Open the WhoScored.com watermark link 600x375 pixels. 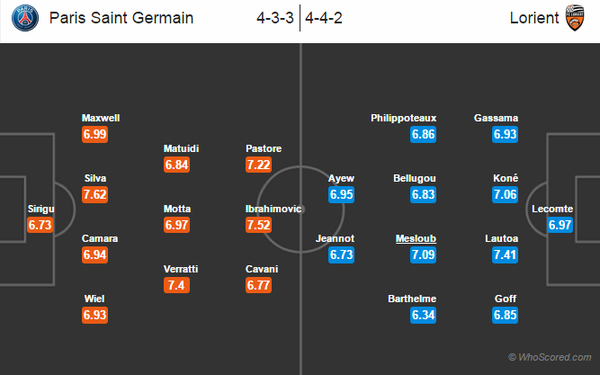point(550,357)
